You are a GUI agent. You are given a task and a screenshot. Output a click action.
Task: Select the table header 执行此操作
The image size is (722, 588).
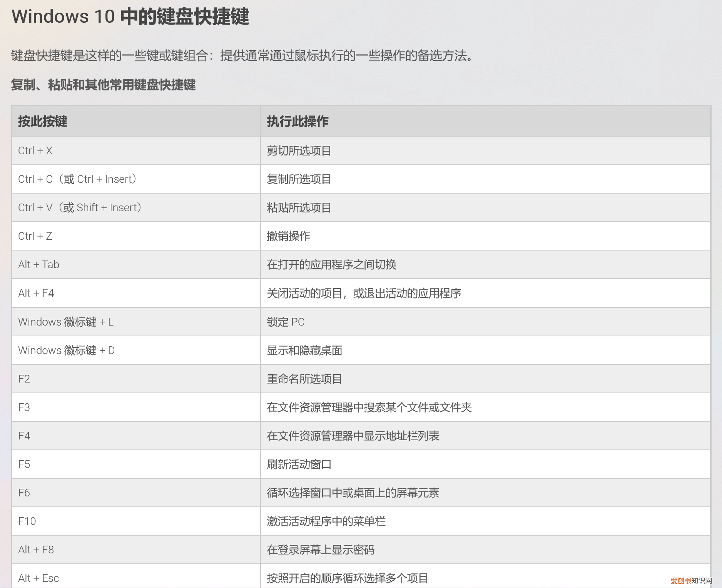pyautogui.click(x=298, y=121)
